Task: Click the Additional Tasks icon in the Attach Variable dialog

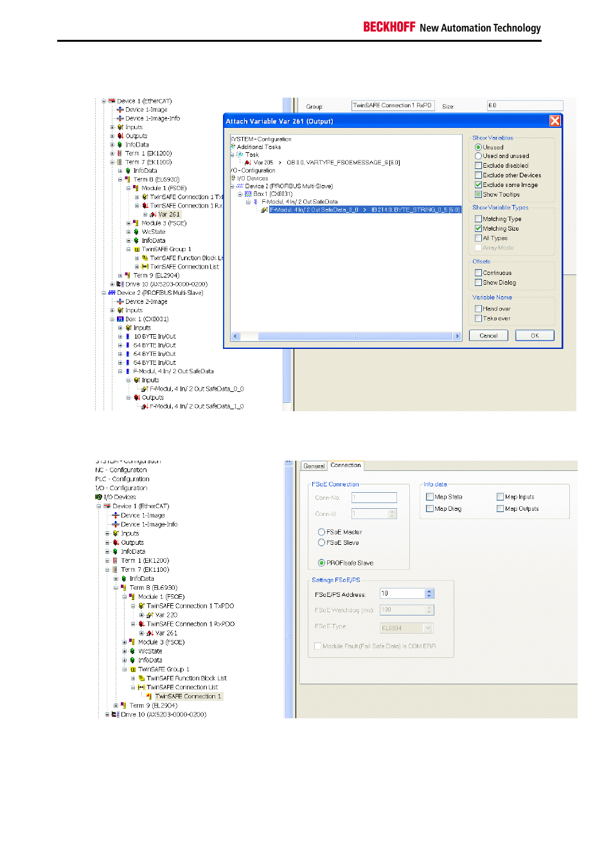Action: 233,147
